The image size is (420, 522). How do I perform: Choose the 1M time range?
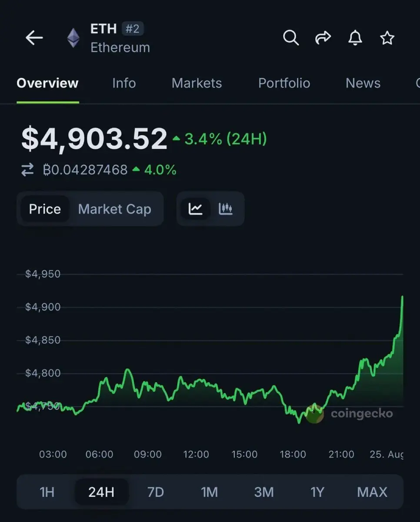pos(209,492)
